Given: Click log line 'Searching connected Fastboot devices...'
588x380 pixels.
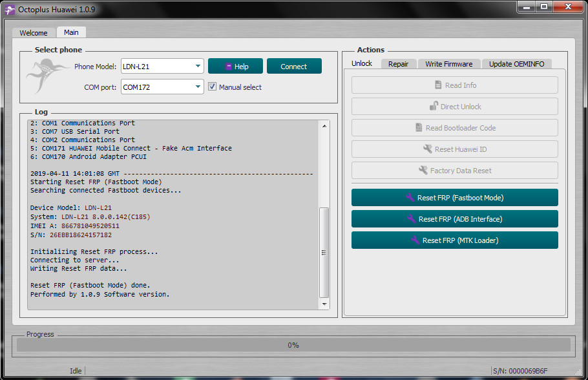Looking at the screenshot, I should tap(106, 190).
